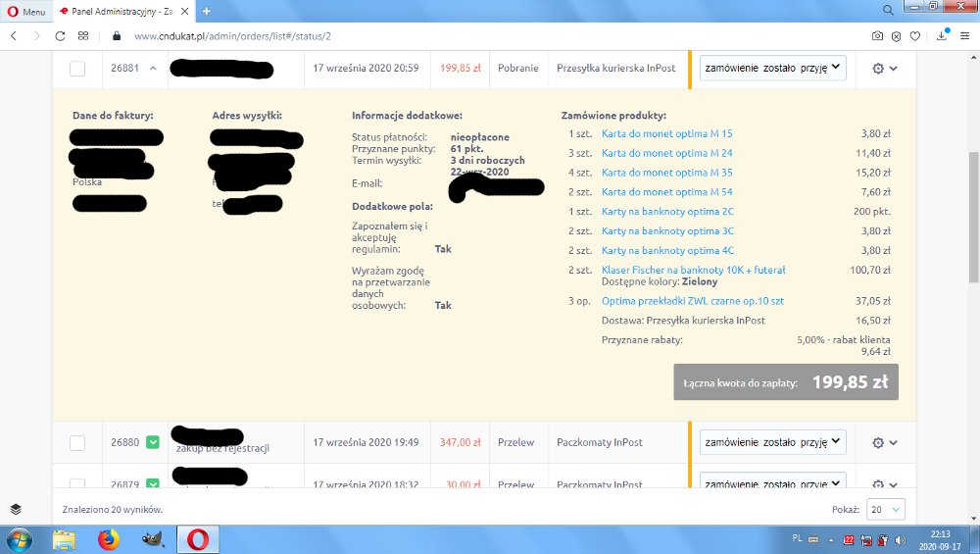Open product Karty na banknoty optima 3C
Viewport: 980px width, 554px height.
(667, 230)
